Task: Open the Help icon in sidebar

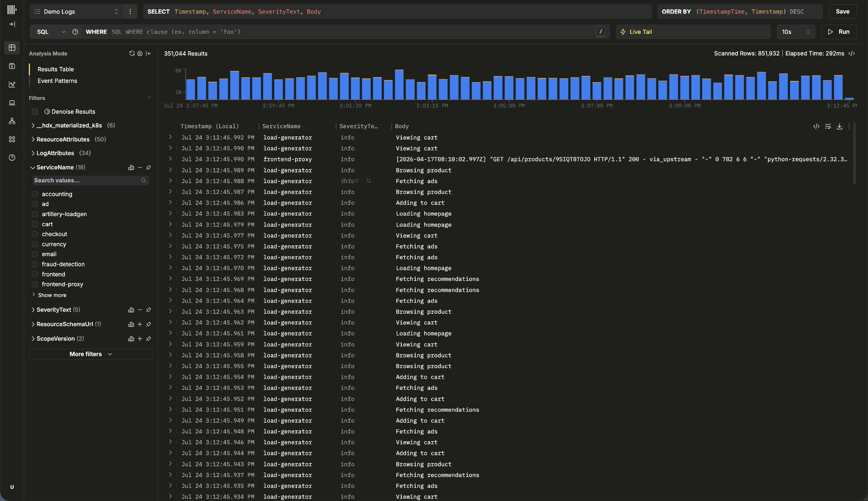Action: pyautogui.click(x=12, y=158)
